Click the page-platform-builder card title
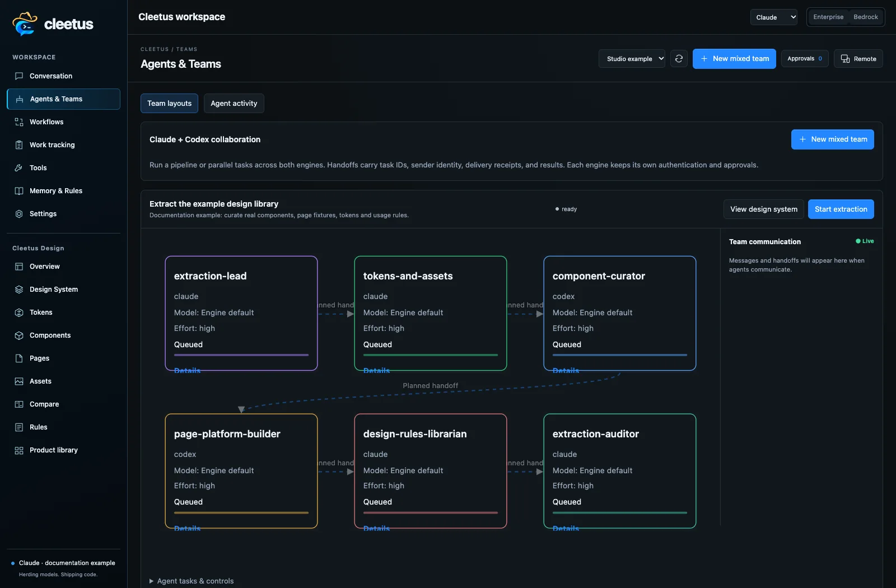This screenshot has width=896, height=588. tap(227, 434)
